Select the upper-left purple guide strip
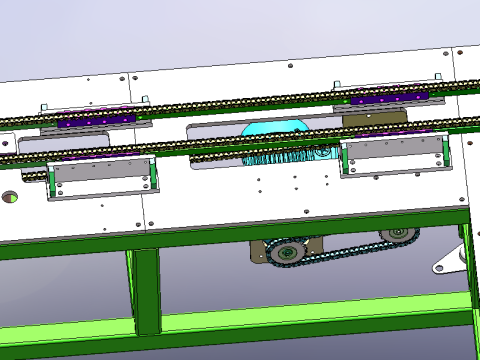The width and height of the screenshot is (480, 360). (97, 120)
